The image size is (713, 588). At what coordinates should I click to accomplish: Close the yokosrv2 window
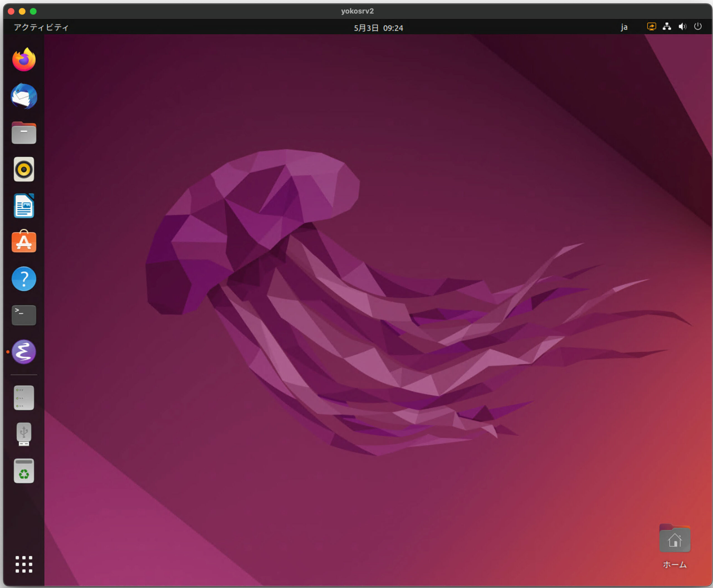tap(11, 11)
